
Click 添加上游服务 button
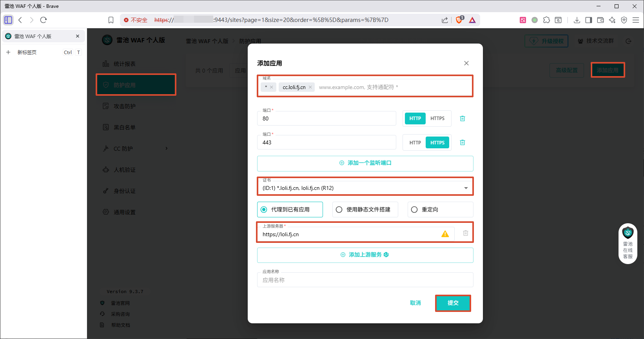click(x=365, y=255)
